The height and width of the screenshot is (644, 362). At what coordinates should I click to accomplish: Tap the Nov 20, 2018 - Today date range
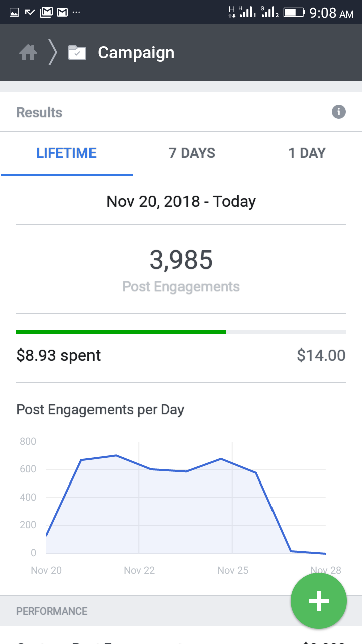tap(181, 201)
